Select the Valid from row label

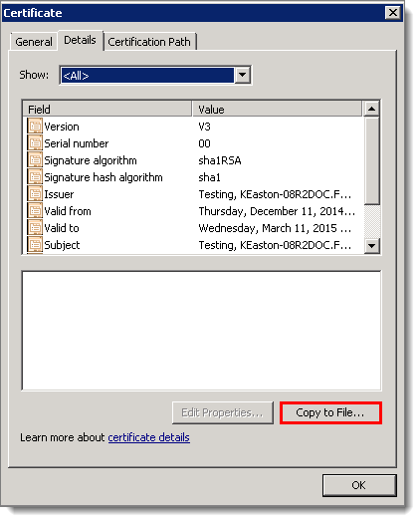tap(68, 211)
